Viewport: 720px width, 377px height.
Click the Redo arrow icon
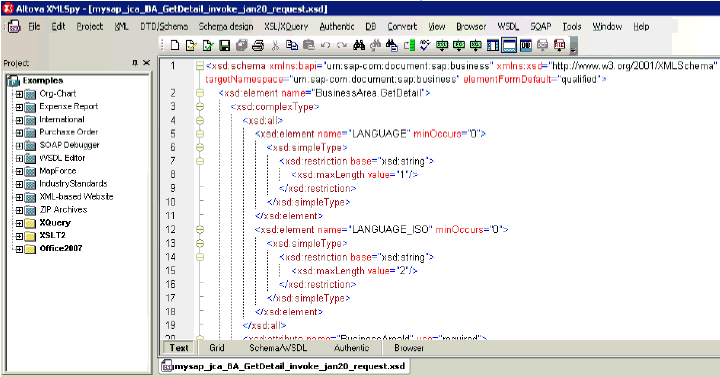342,45
